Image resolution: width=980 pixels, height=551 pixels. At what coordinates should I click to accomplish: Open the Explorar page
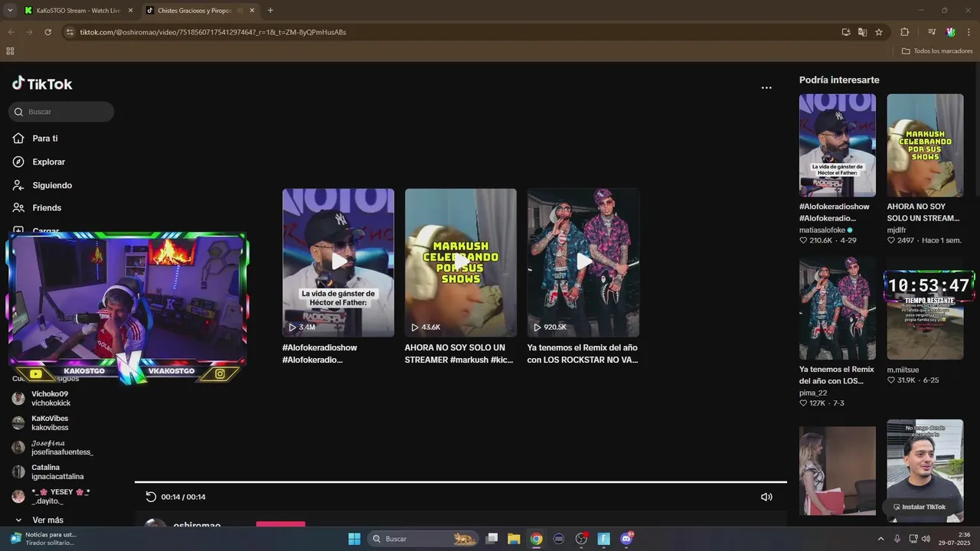pos(39,162)
